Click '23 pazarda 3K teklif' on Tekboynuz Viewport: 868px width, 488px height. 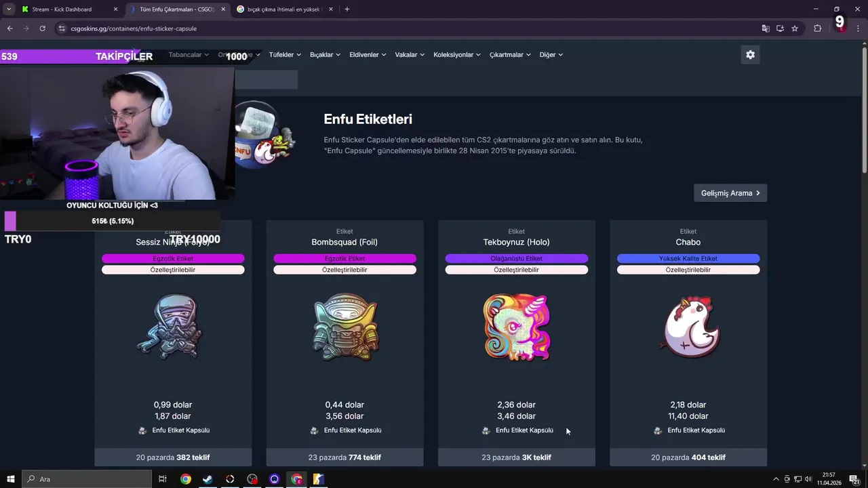coord(516,457)
